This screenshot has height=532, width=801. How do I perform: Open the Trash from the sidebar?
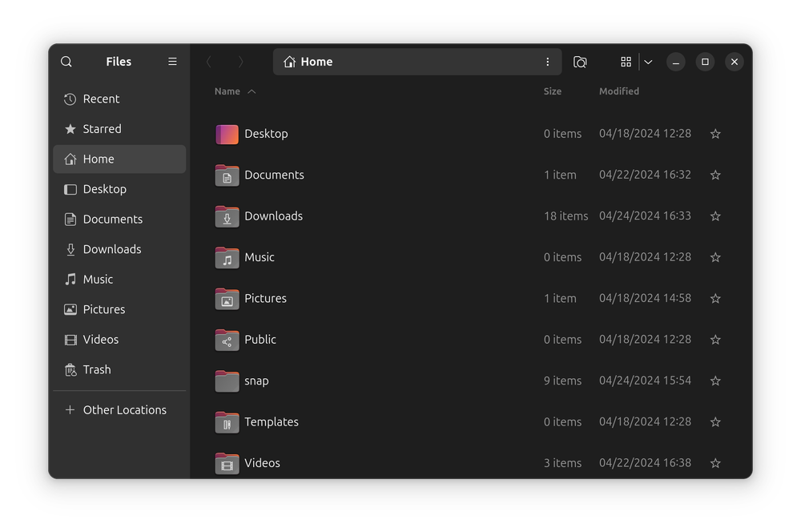(x=97, y=369)
